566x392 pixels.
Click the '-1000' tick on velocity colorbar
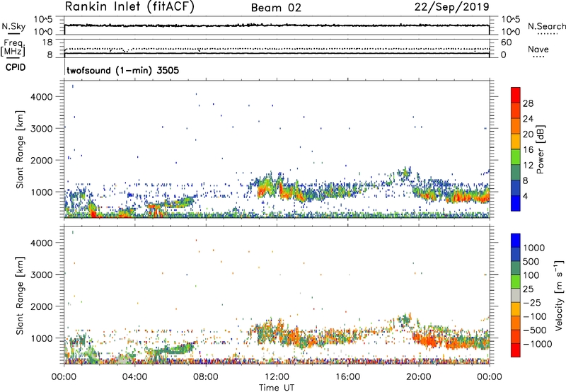pyautogui.click(x=538, y=344)
